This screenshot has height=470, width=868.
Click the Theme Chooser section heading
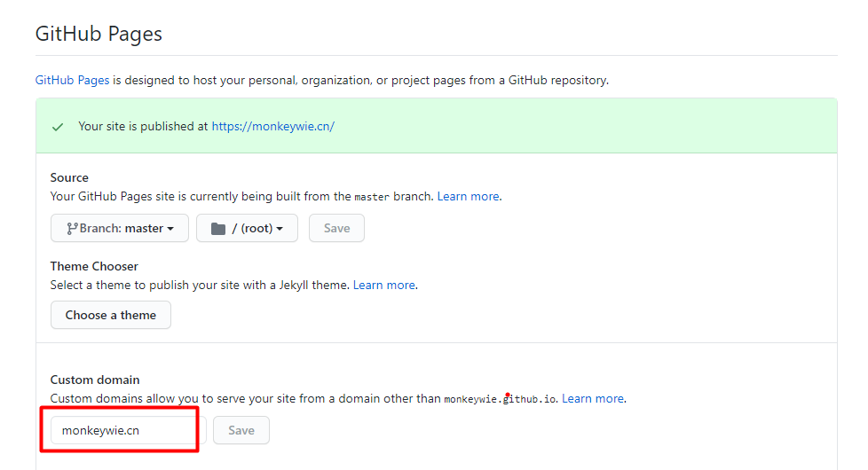click(x=94, y=266)
